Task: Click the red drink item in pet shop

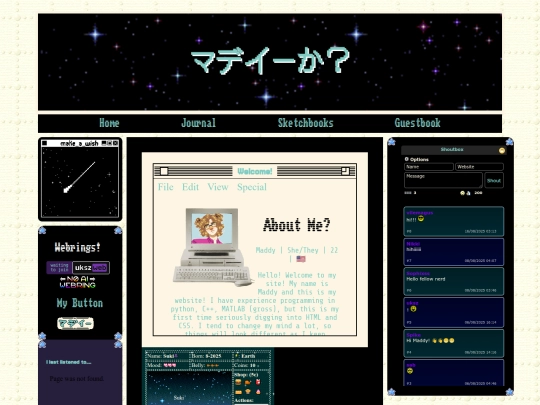Action: click(x=258, y=382)
